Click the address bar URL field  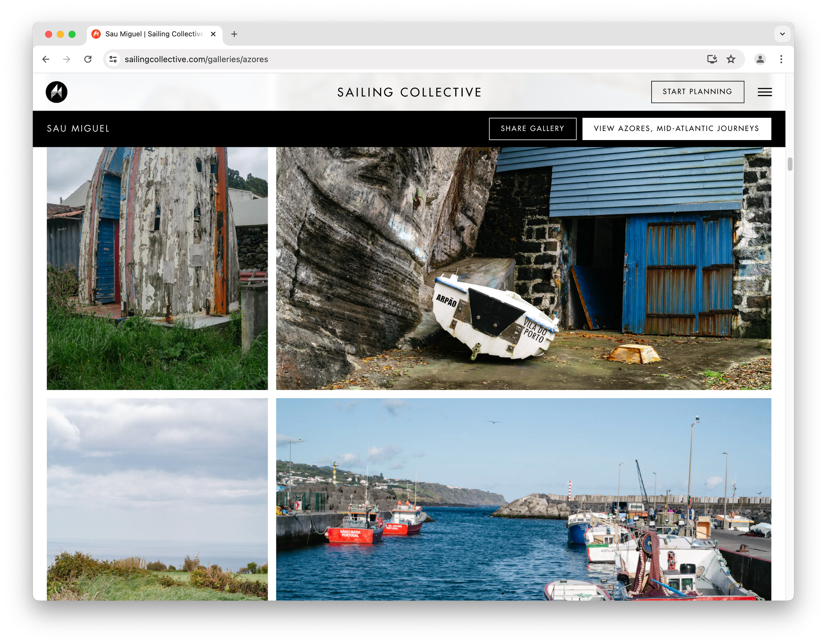coord(379,59)
